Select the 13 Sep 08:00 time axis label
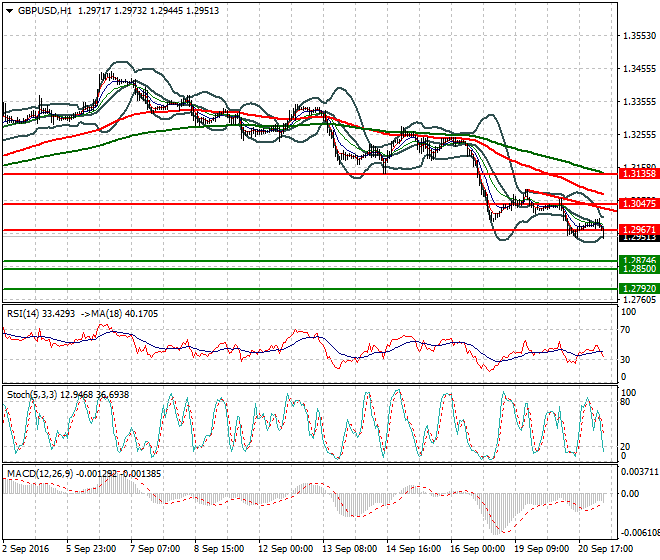 point(349,549)
